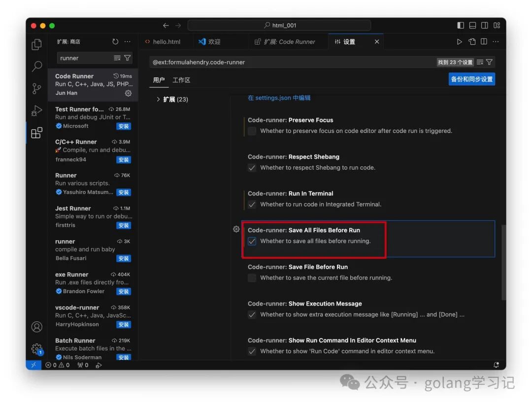Select the 用户 settings scope tab
This screenshot has width=532, height=404.
coord(159,80)
